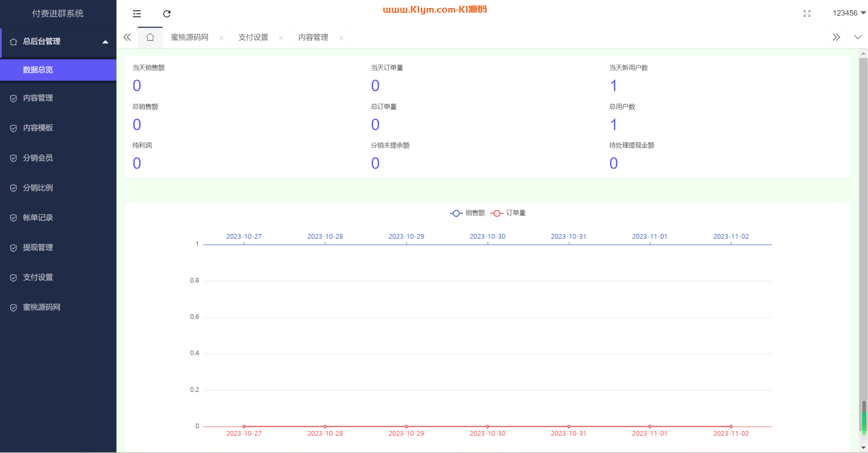Click the 2023-10-31 data point on chart
This screenshot has height=453, width=868.
click(569, 426)
